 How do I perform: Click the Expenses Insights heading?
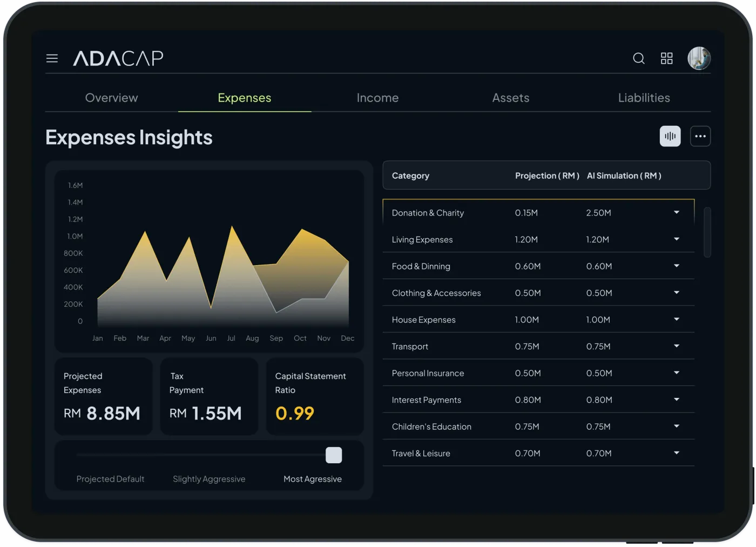pyautogui.click(x=129, y=138)
